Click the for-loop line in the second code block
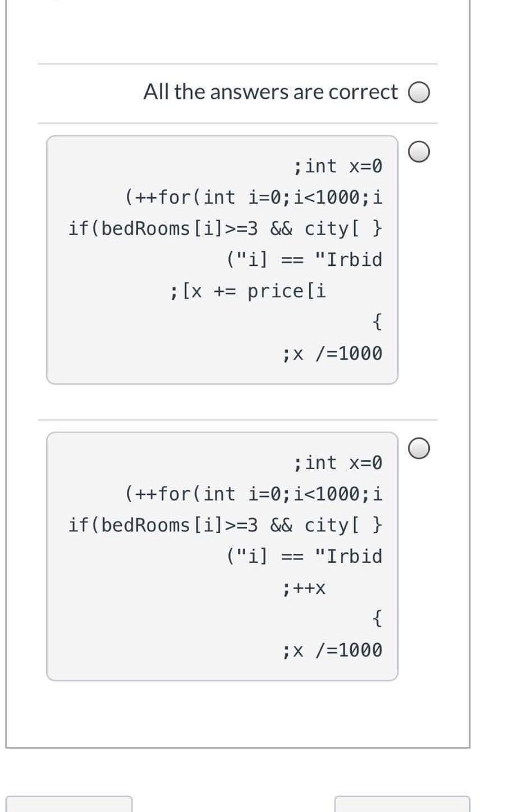This screenshot has height=812, width=505. [x=252, y=494]
